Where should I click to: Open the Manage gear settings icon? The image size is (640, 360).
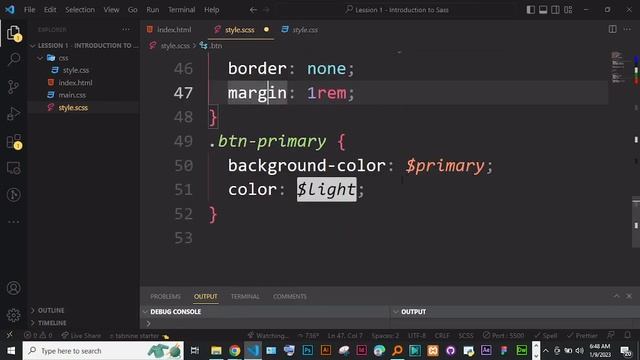(x=13, y=315)
